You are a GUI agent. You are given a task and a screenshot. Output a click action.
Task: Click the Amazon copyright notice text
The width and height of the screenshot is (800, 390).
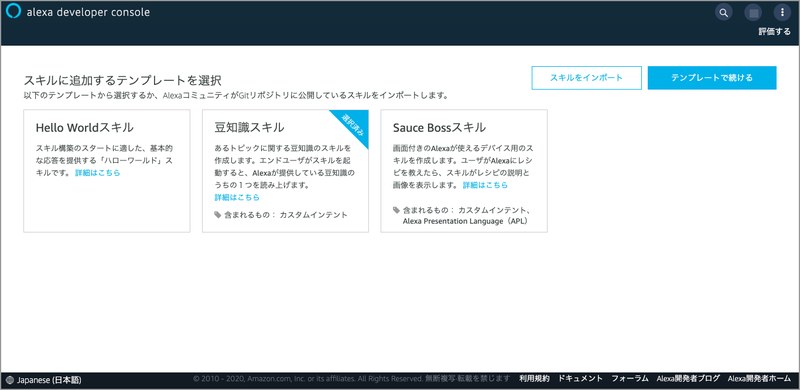tap(352, 379)
